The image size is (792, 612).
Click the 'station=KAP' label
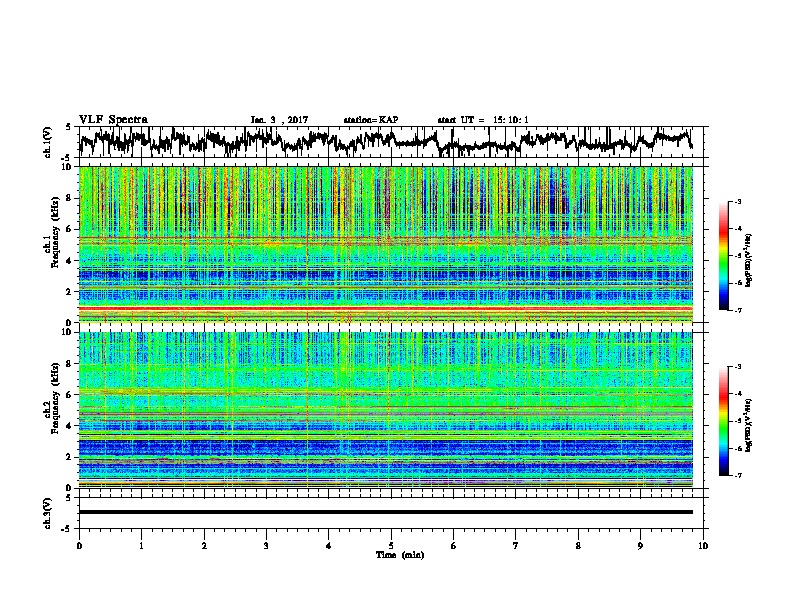point(371,120)
